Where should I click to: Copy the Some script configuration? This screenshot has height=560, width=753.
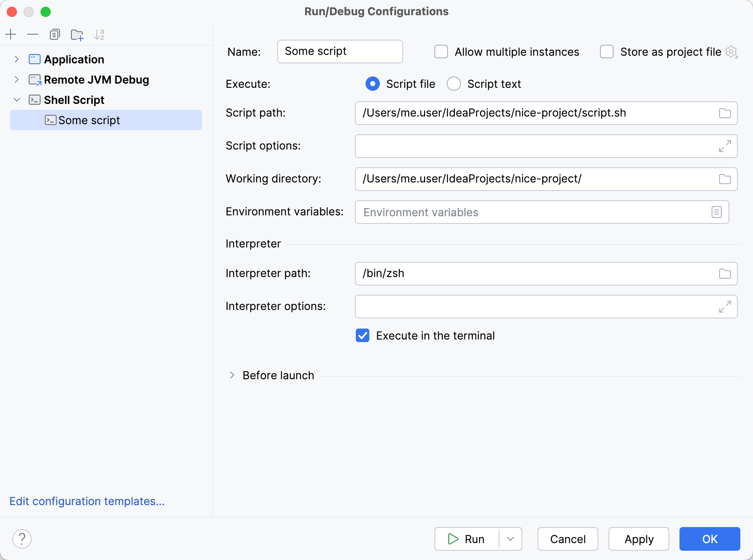pos(55,34)
